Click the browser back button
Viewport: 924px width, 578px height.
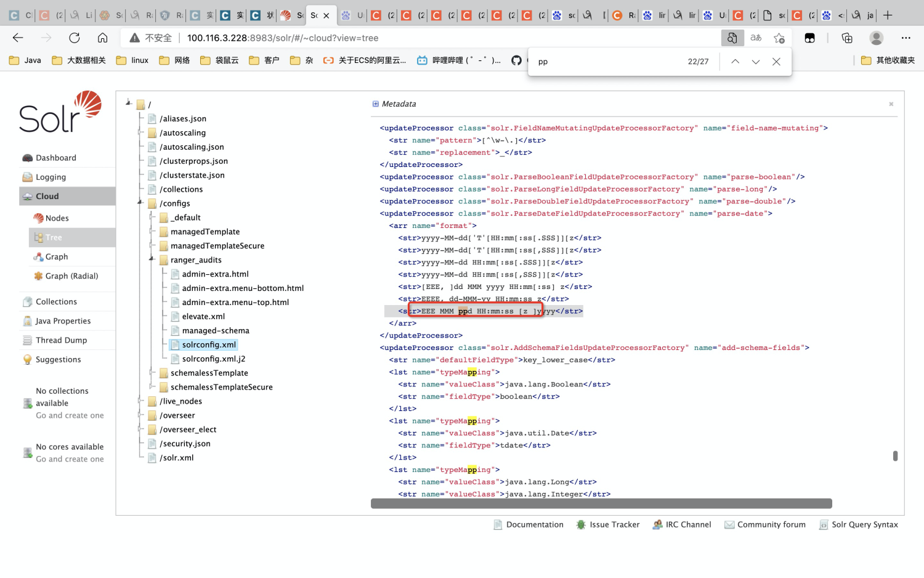click(18, 38)
